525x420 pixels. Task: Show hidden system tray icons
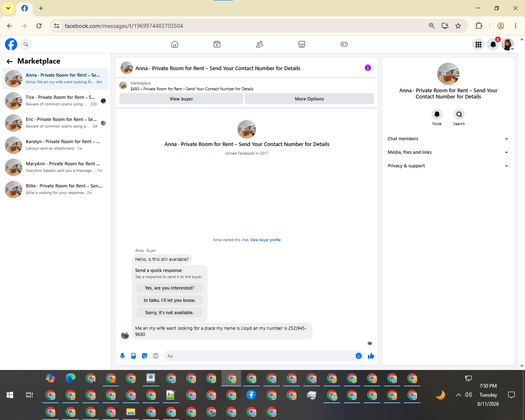pos(458,395)
